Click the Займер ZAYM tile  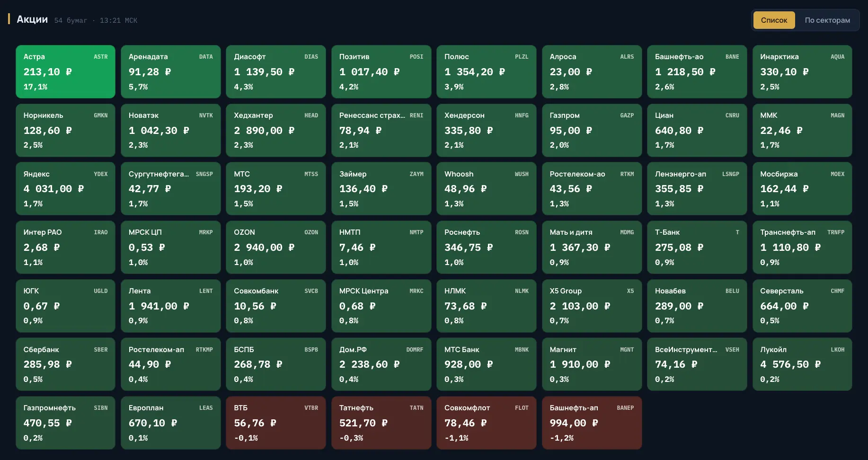click(x=381, y=189)
